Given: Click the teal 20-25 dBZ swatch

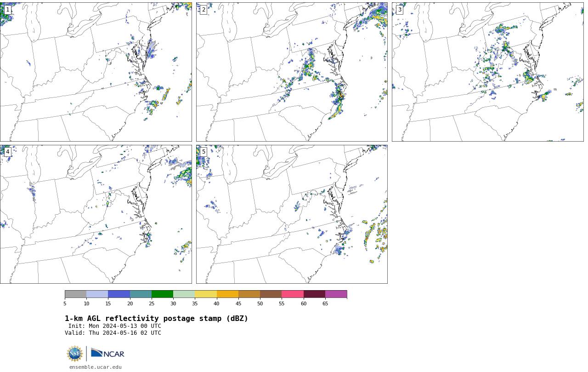Looking at the screenshot, I should (141, 294).
